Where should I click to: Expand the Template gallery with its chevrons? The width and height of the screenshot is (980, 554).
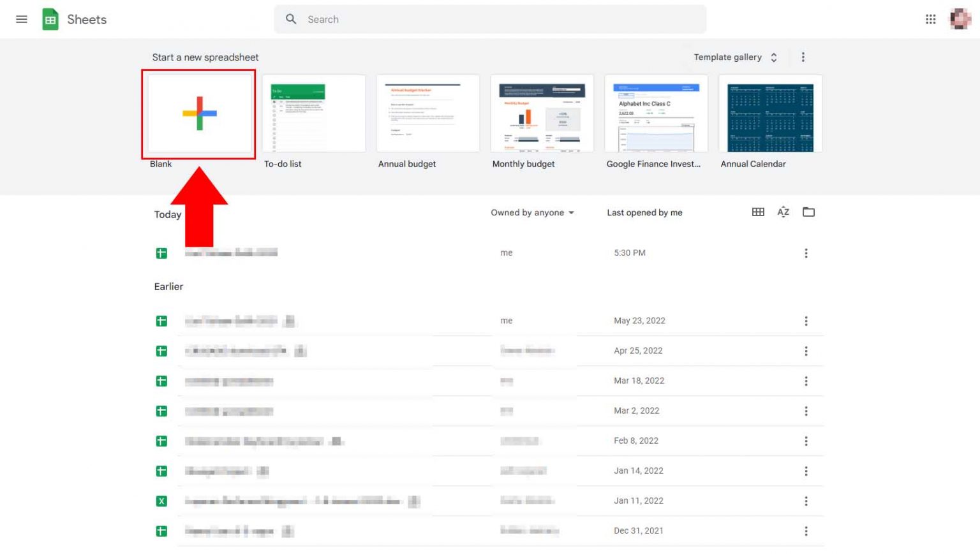pos(773,57)
